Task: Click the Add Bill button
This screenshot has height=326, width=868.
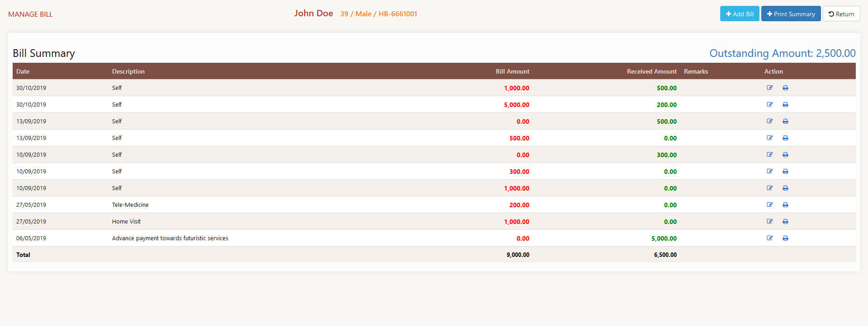Action: click(x=739, y=14)
